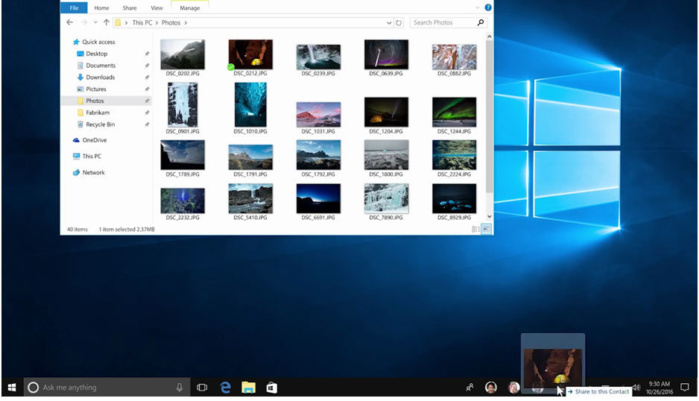Click the search magnifier icon
Screen dimensions: 699x401
481,22
